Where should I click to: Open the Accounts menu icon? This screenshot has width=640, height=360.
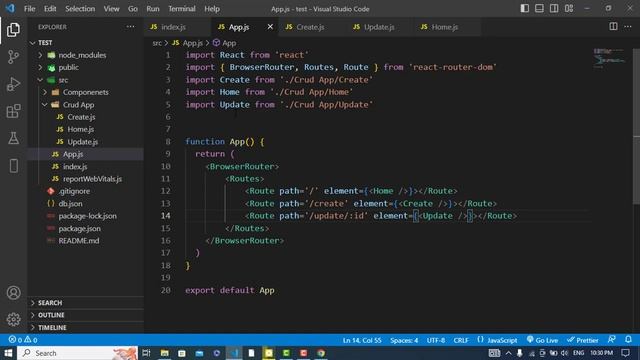pyautogui.click(x=13, y=293)
